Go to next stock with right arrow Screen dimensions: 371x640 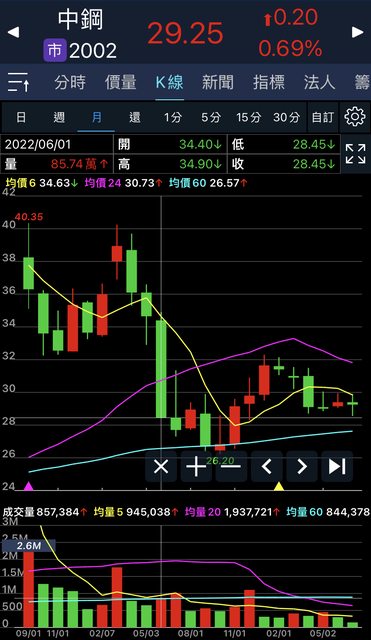point(358,32)
